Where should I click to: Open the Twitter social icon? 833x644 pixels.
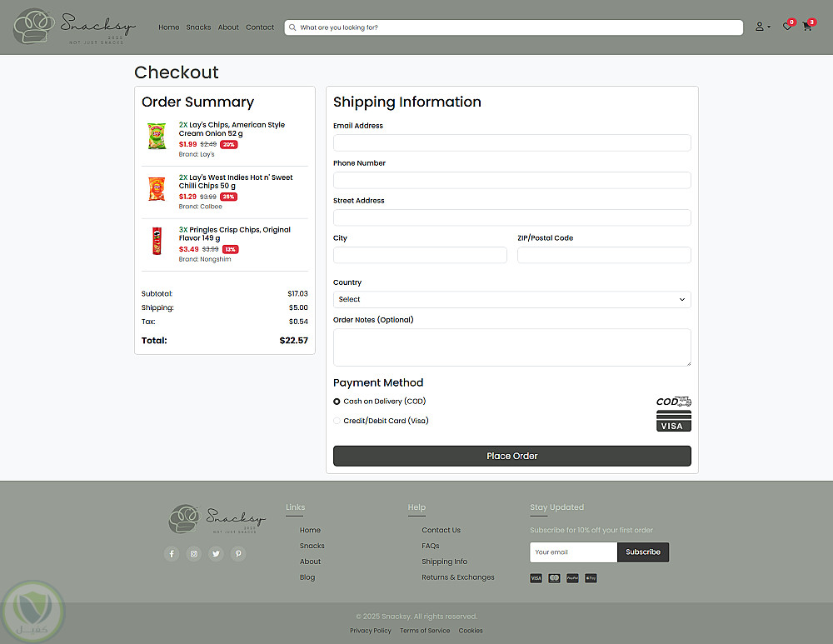click(217, 554)
